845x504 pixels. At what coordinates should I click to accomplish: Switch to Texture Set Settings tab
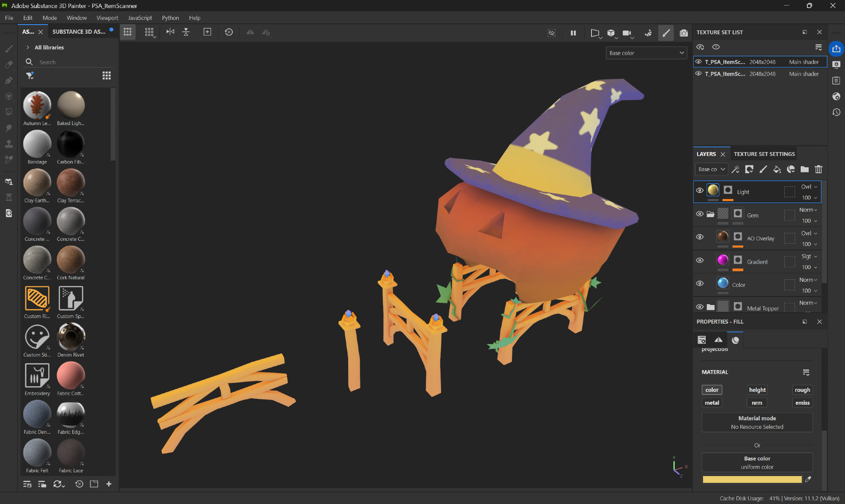point(764,154)
